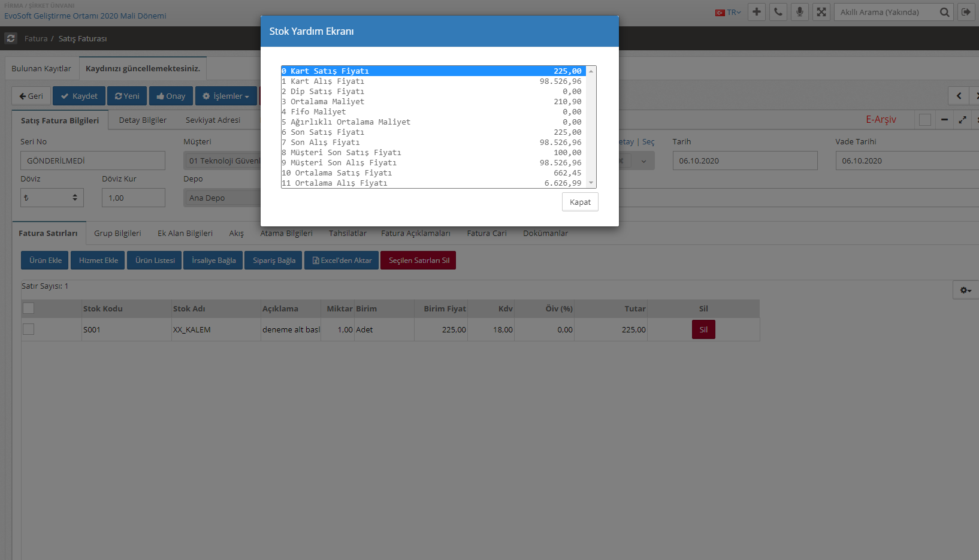
Task: Click the logout icon at top right
Action: tap(966, 12)
